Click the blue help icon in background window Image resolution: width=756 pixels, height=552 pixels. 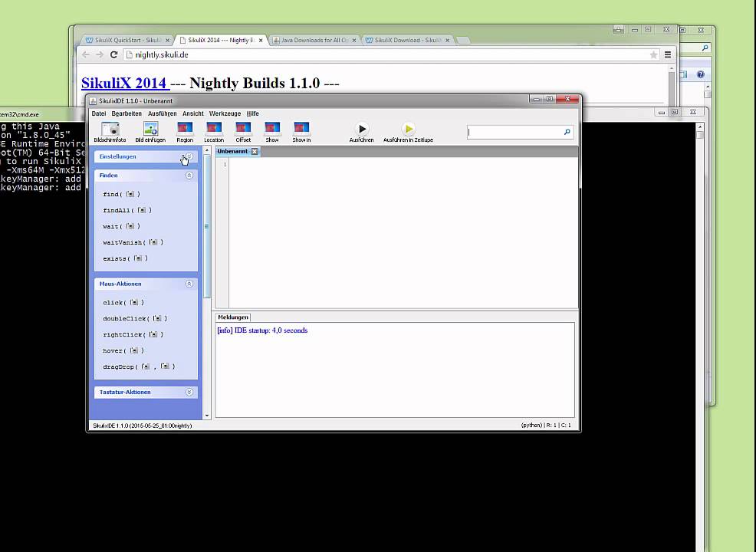[701, 74]
